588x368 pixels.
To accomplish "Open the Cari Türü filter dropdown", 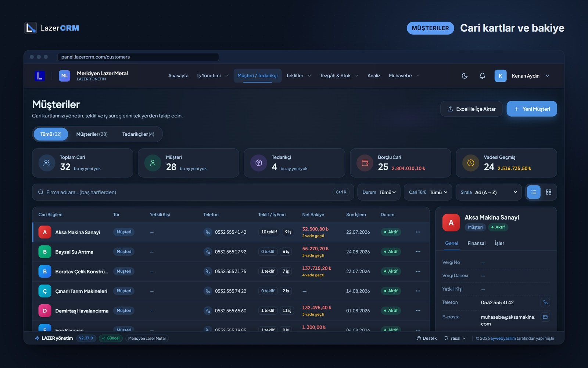I will tap(428, 192).
